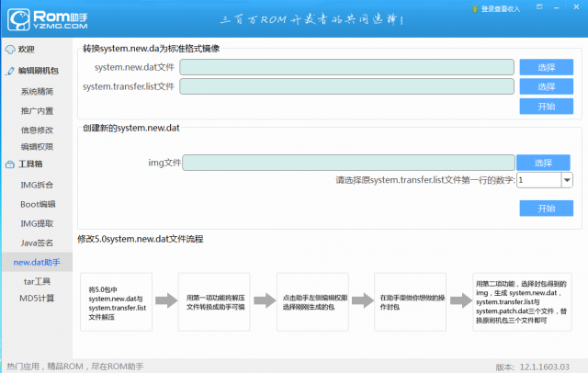Click the 请选择原system.transfer.list文件第一行的数字 label

point(425,180)
